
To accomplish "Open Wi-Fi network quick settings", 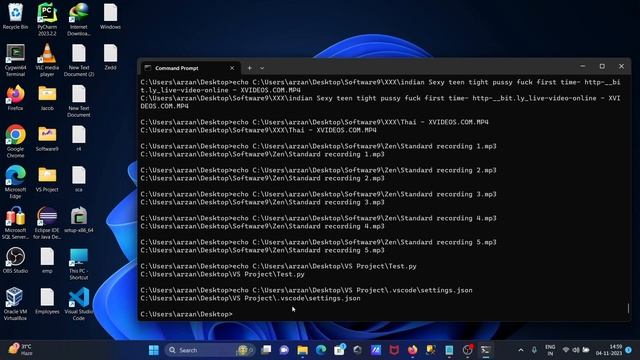I will pyautogui.click(x=566, y=350).
